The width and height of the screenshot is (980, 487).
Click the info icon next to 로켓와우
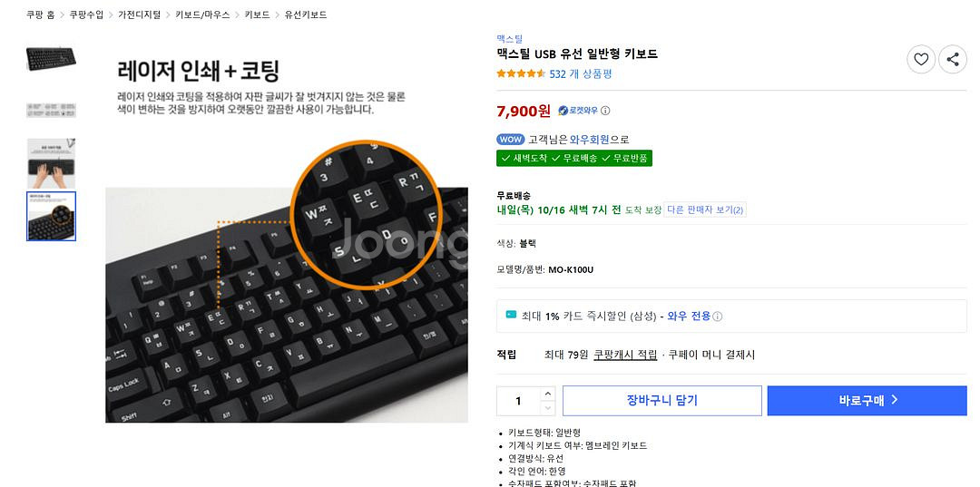click(x=605, y=111)
